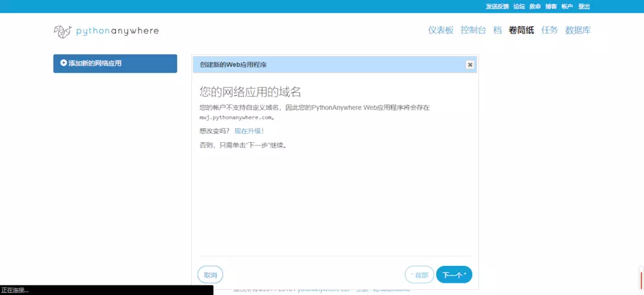644x295 pixels.
Task: Click 论坛 in the top bar
Action: click(x=518, y=6)
